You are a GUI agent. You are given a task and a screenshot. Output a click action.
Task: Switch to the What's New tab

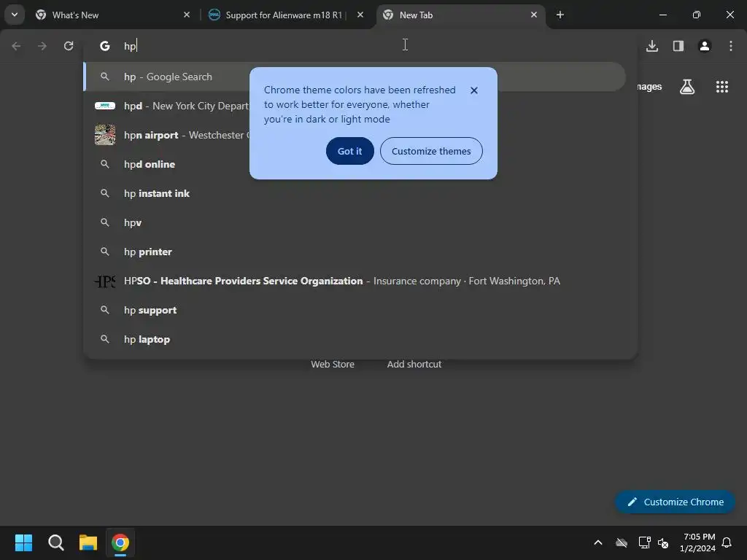[113, 15]
